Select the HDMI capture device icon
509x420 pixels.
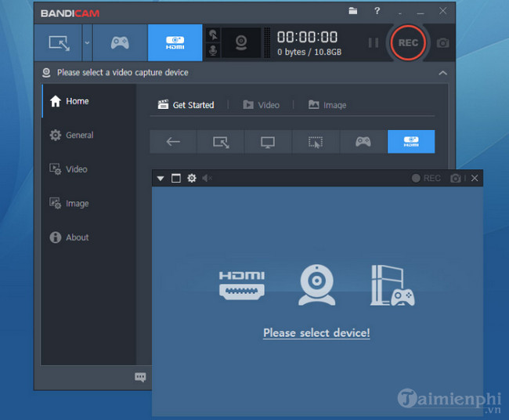click(x=241, y=284)
